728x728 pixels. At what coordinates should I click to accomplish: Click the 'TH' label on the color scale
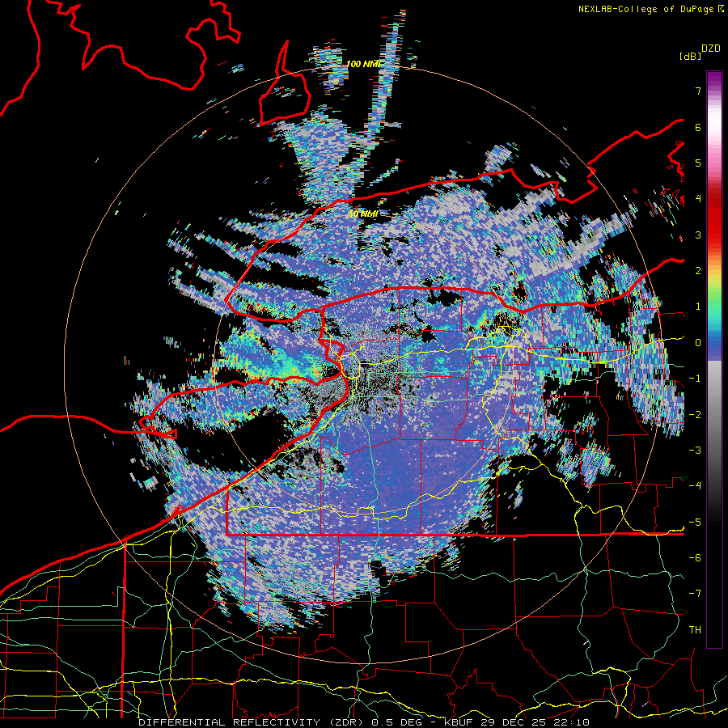(695, 630)
